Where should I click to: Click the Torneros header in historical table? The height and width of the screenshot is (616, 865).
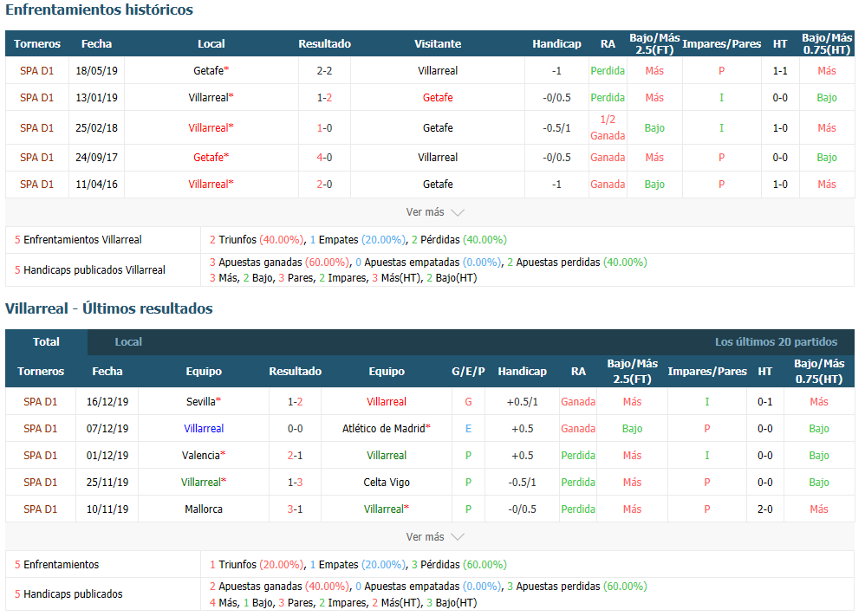pos(37,43)
